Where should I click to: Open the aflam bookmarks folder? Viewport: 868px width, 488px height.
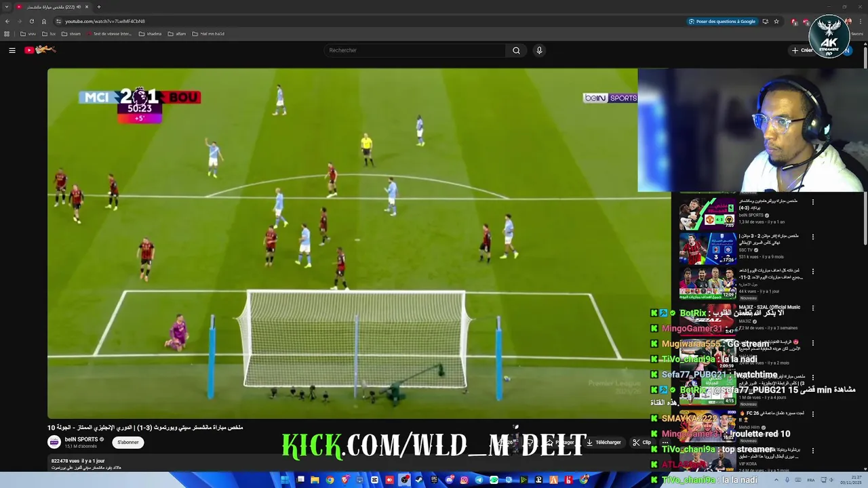[176, 34]
